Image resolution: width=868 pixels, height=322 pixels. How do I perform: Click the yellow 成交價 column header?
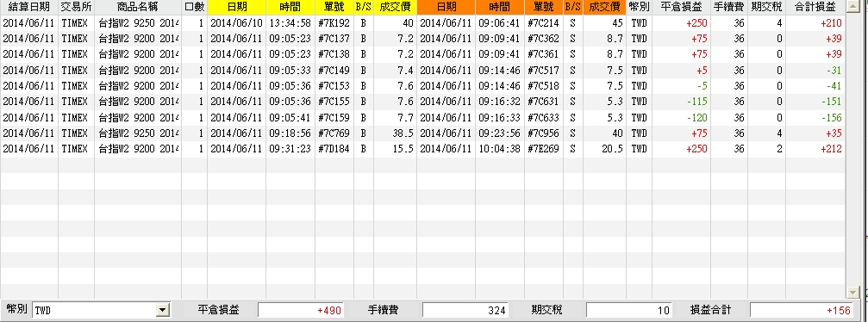pos(395,7)
